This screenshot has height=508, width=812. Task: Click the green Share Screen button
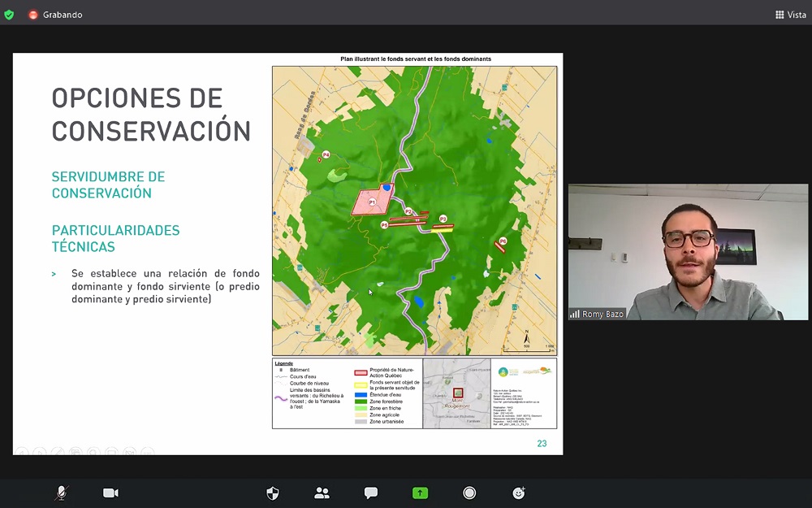(x=420, y=493)
